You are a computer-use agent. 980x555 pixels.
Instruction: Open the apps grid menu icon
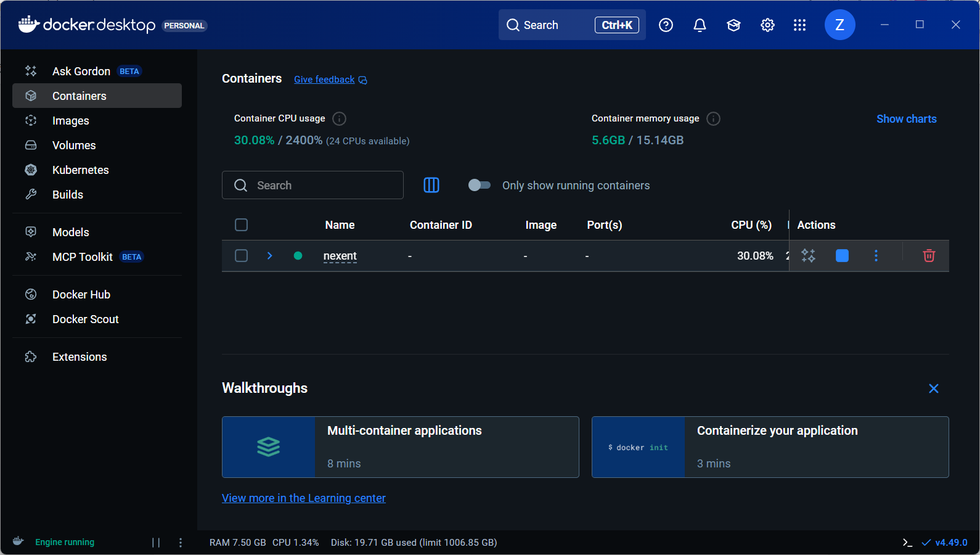tap(799, 25)
